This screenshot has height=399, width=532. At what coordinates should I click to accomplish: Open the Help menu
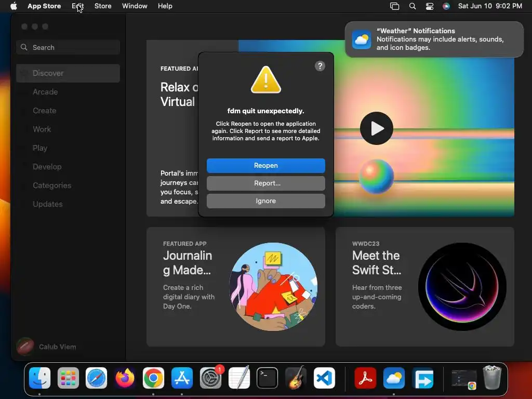point(165,6)
